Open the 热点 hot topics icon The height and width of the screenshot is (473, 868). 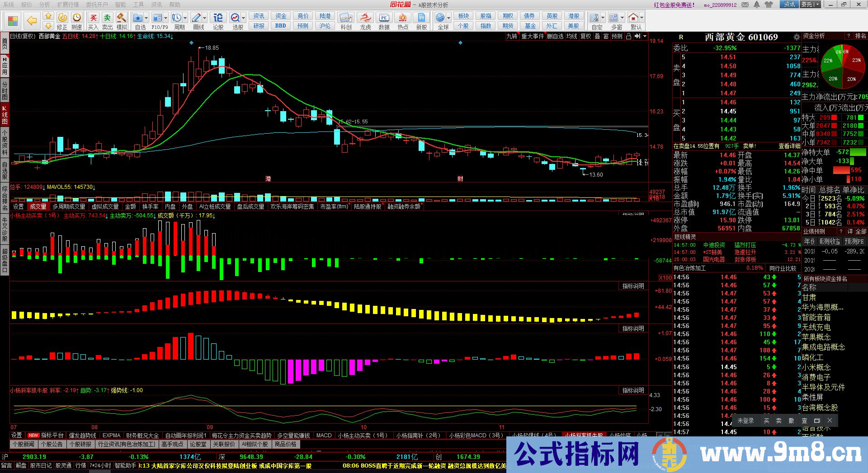pyautogui.click(x=403, y=17)
